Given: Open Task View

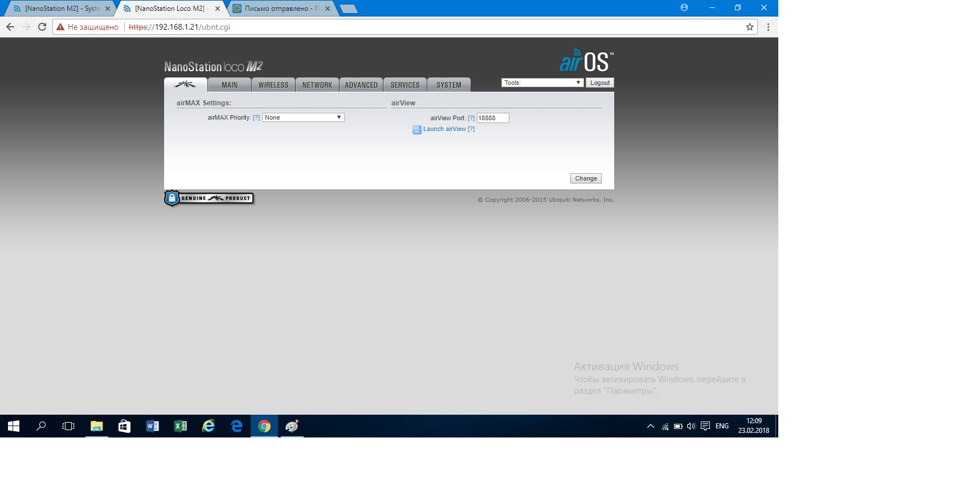Looking at the screenshot, I should (x=68, y=426).
